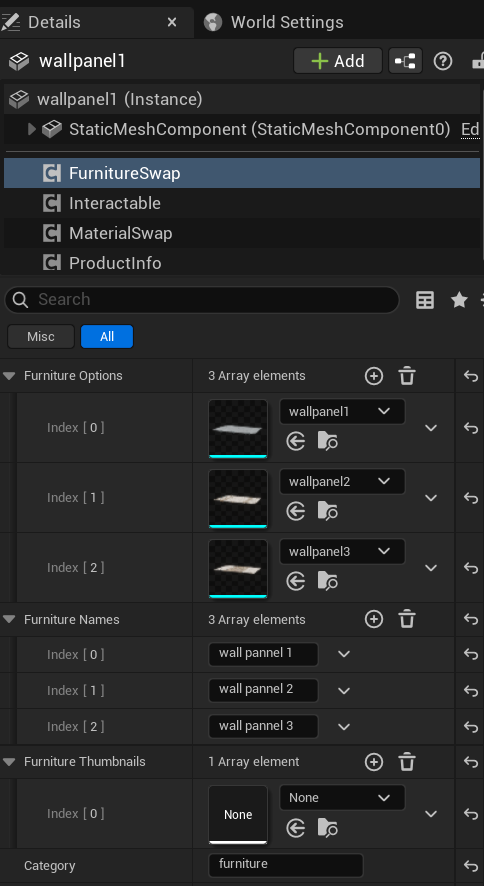Enable the Misc category filter
The width and height of the screenshot is (484, 886).
click(41, 336)
